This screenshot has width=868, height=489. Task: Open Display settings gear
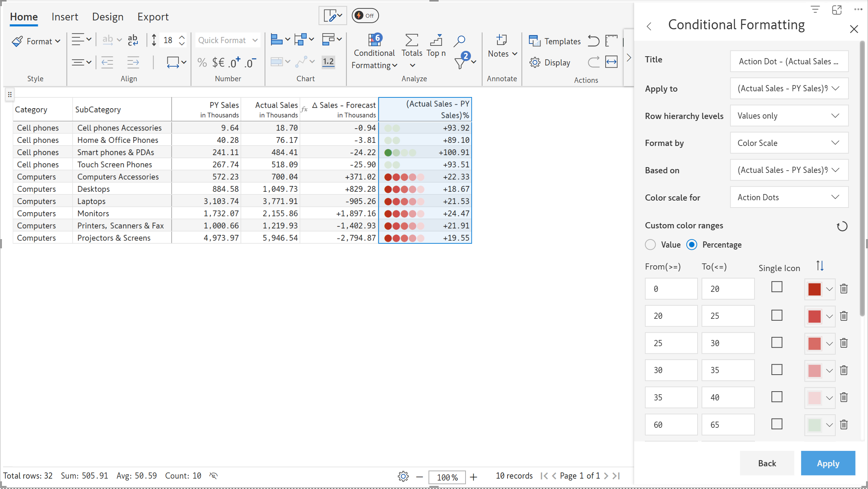pos(535,62)
